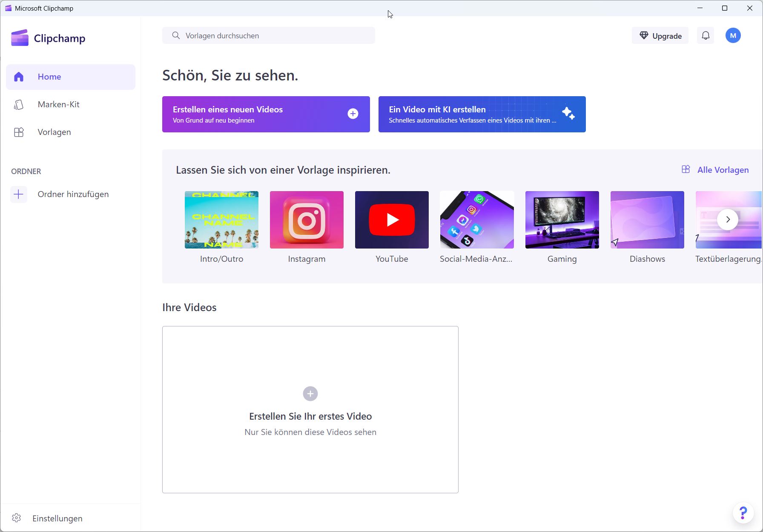Screen dimensions: 763x532
Task: Click the plus icon in the Ihre Videos card
Action: pyautogui.click(x=310, y=394)
